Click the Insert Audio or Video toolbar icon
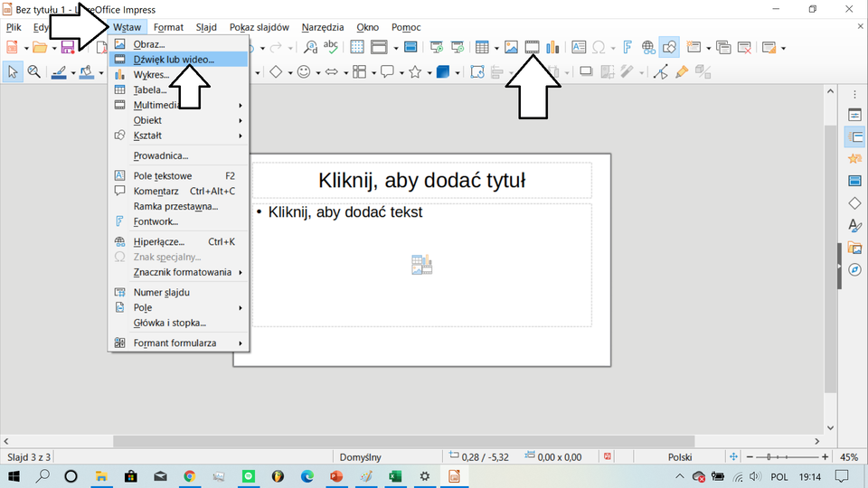Image resolution: width=868 pixels, height=488 pixels. click(532, 48)
